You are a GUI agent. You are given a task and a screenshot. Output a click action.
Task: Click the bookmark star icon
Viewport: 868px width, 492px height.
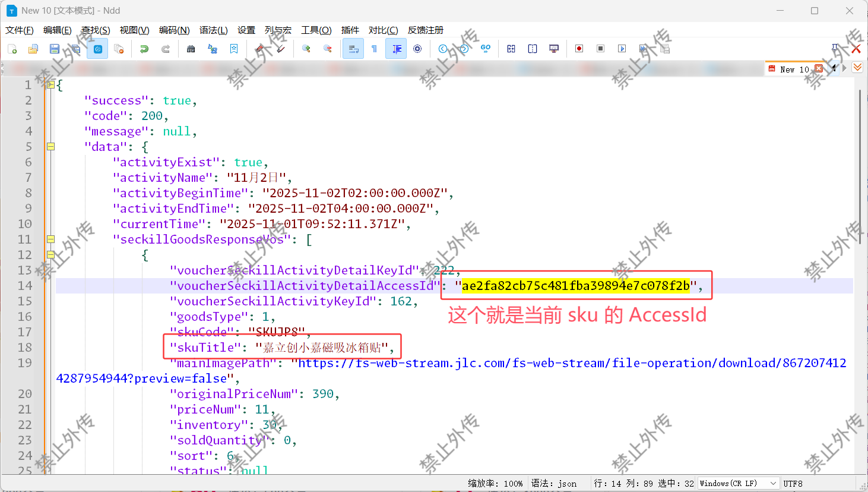click(x=234, y=49)
